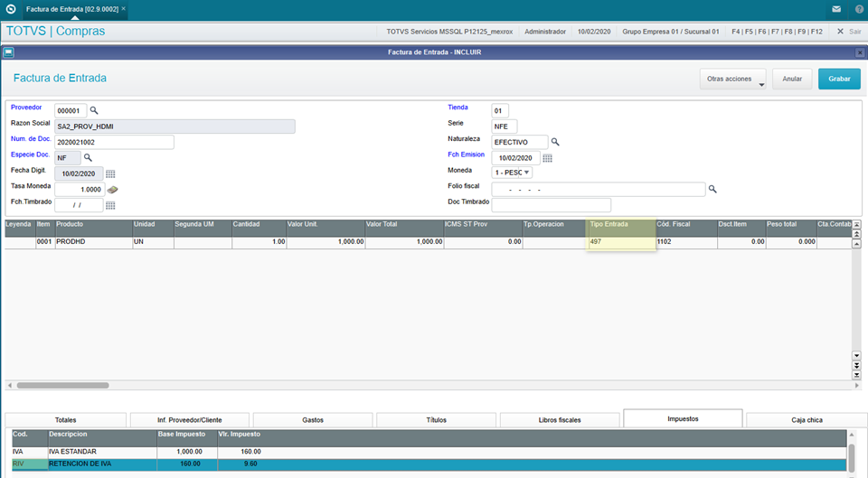Click the Anular button
Viewport: 868px width, 478px height.
click(x=792, y=79)
